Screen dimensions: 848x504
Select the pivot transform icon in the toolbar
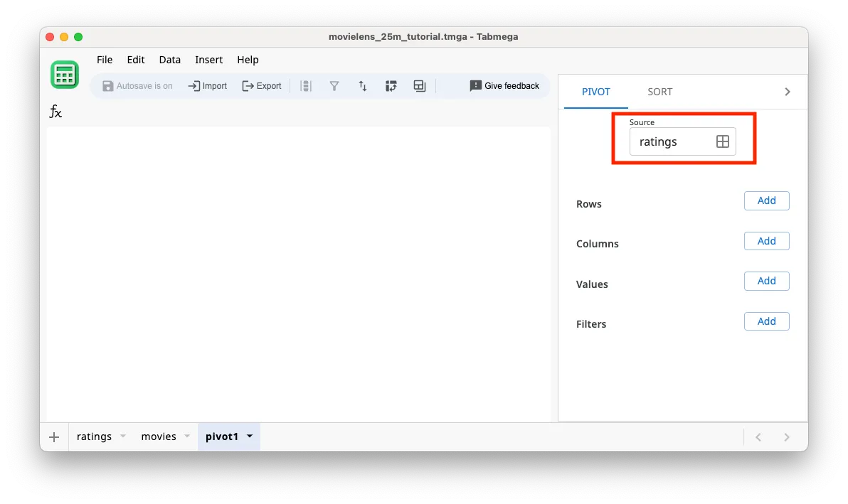[x=391, y=85]
